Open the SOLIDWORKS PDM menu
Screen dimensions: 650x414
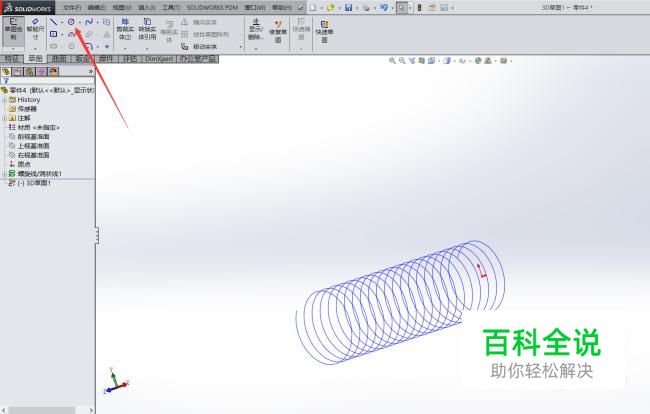tap(212, 7)
